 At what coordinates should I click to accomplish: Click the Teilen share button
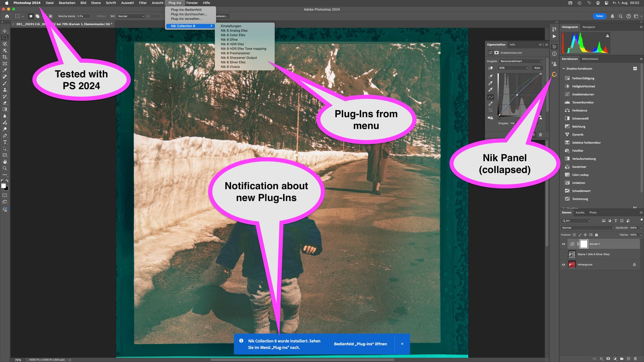point(599,16)
